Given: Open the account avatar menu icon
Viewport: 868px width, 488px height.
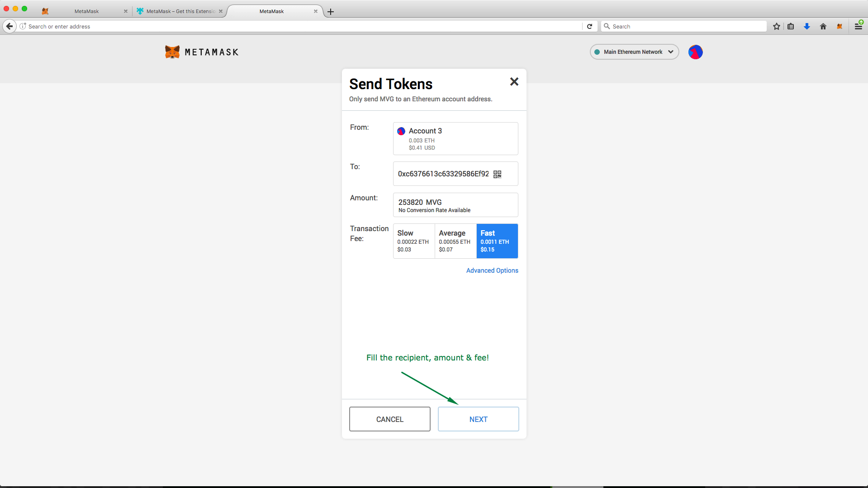Looking at the screenshot, I should pyautogui.click(x=695, y=52).
